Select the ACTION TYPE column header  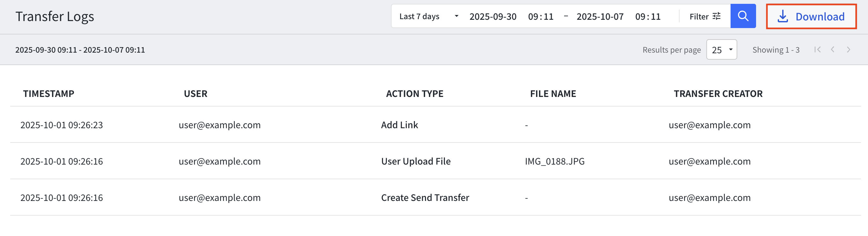point(415,93)
